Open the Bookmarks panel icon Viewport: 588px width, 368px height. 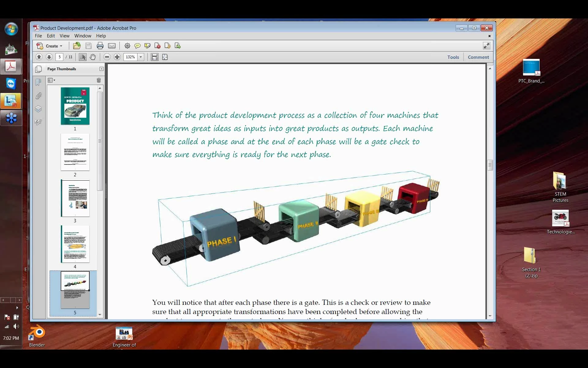[38, 82]
